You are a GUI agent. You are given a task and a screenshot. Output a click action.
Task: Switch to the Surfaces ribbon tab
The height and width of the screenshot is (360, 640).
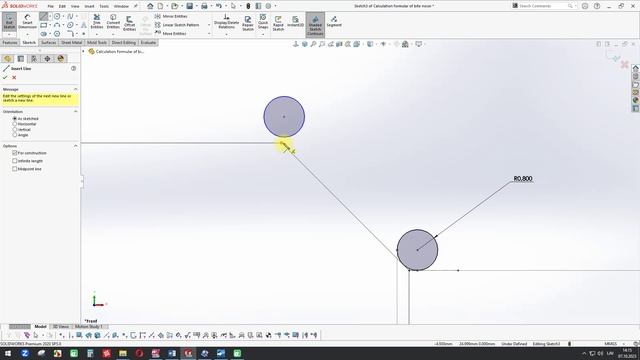coord(49,42)
